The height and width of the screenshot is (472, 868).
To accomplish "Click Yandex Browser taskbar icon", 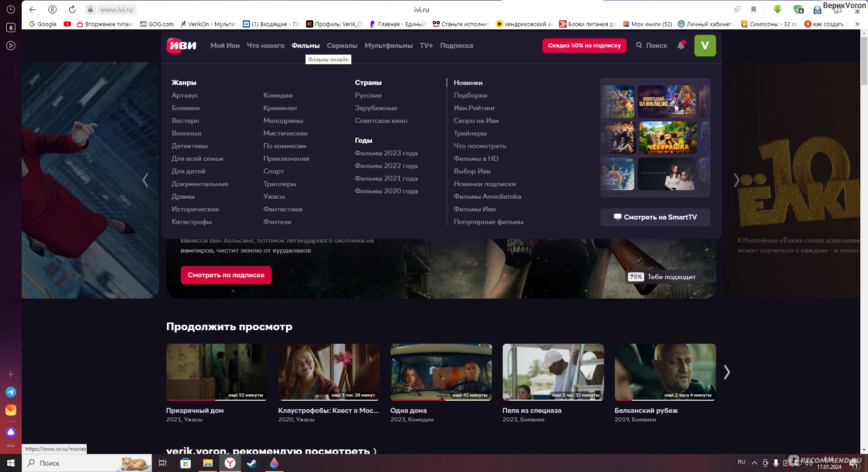I will [230, 463].
